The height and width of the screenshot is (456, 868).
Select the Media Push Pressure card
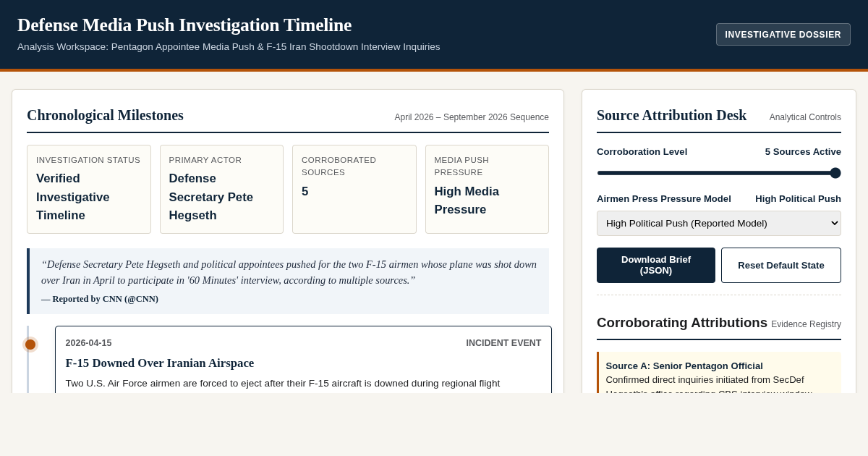(487, 190)
